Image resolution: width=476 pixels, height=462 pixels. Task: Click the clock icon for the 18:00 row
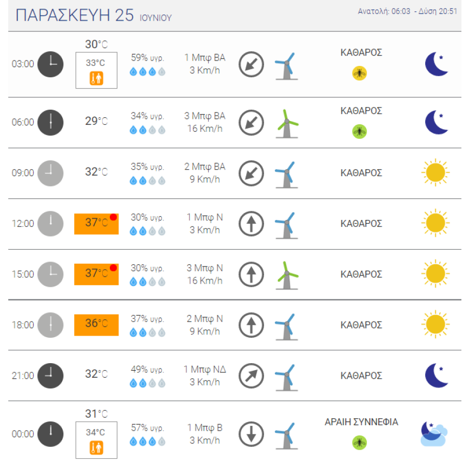coord(50,325)
